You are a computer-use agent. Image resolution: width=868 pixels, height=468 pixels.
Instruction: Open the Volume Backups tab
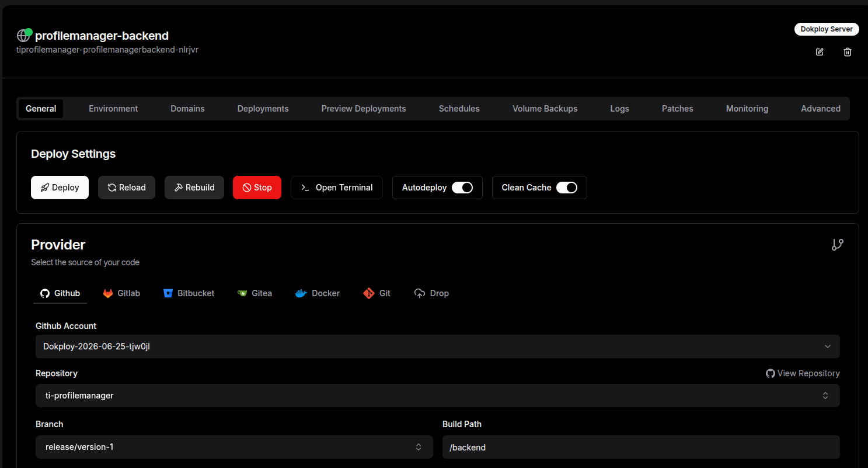[x=545, y=109]
